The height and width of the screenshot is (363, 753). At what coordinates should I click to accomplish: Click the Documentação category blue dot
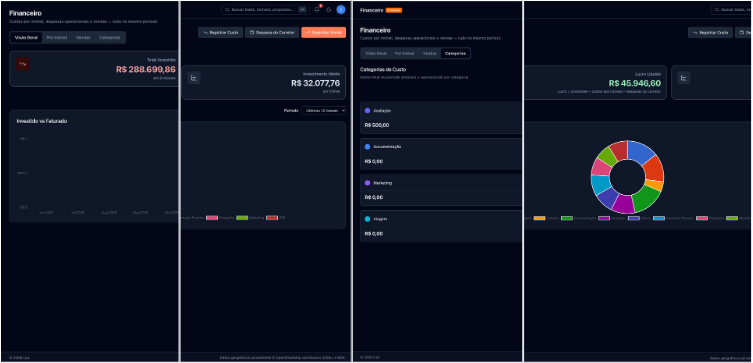tap(367, 146)
